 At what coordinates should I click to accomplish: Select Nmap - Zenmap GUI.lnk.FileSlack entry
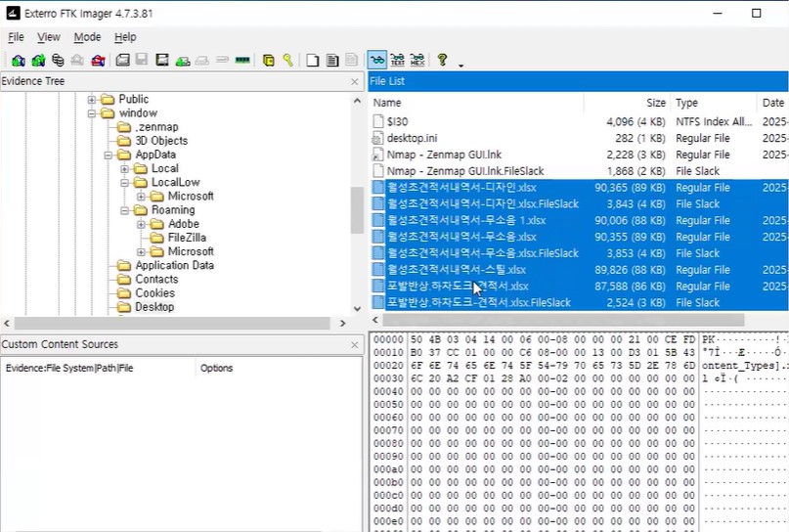point(465,171)
